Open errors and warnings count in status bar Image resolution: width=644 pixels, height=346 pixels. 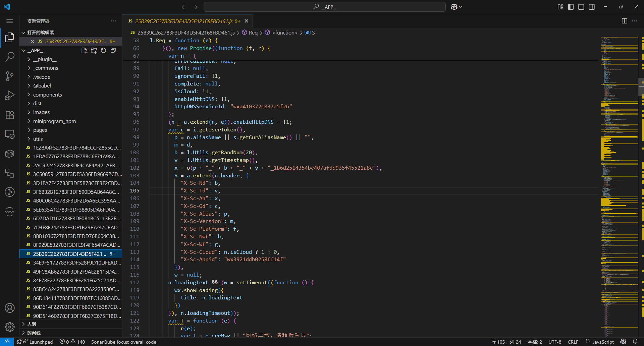pos(72,342)
